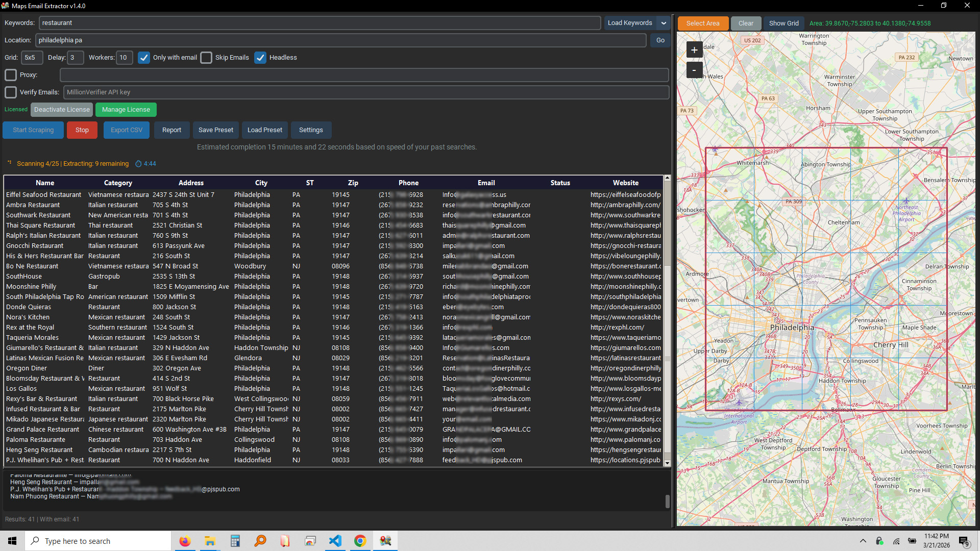Viewport: 980px width, 551px height.
Task: Click Load Preset
Action: (265, 130)
